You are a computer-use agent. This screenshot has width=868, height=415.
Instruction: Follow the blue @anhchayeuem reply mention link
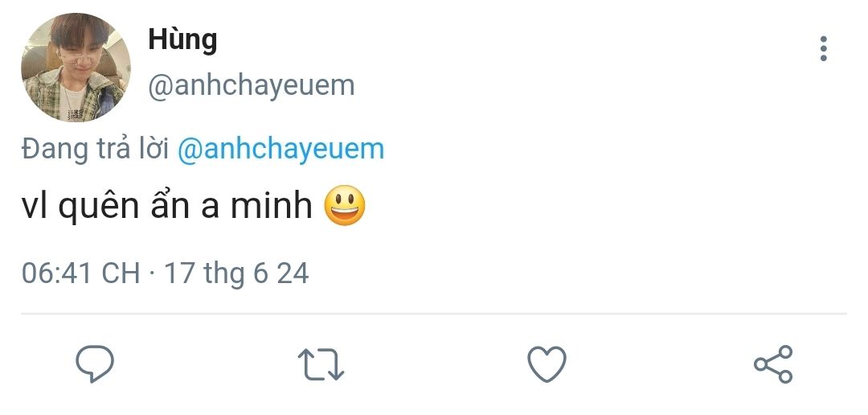280,149
